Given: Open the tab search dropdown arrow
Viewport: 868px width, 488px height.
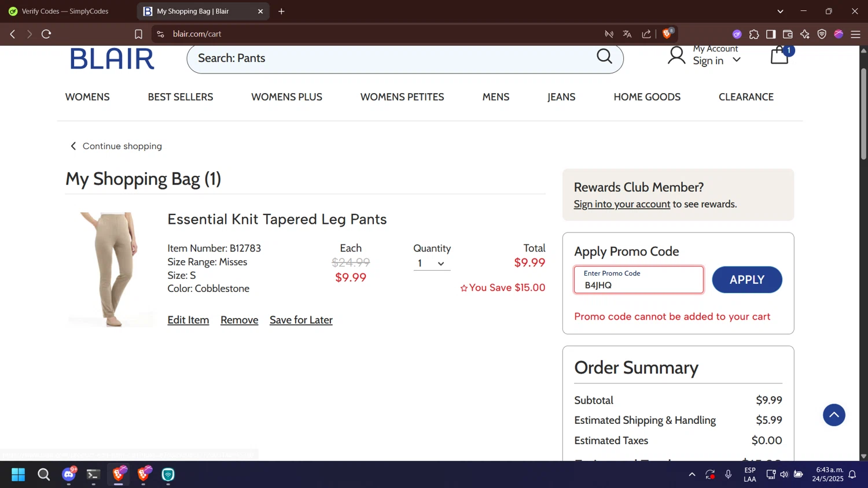Looking at the screenshot, I should point(780,11).
